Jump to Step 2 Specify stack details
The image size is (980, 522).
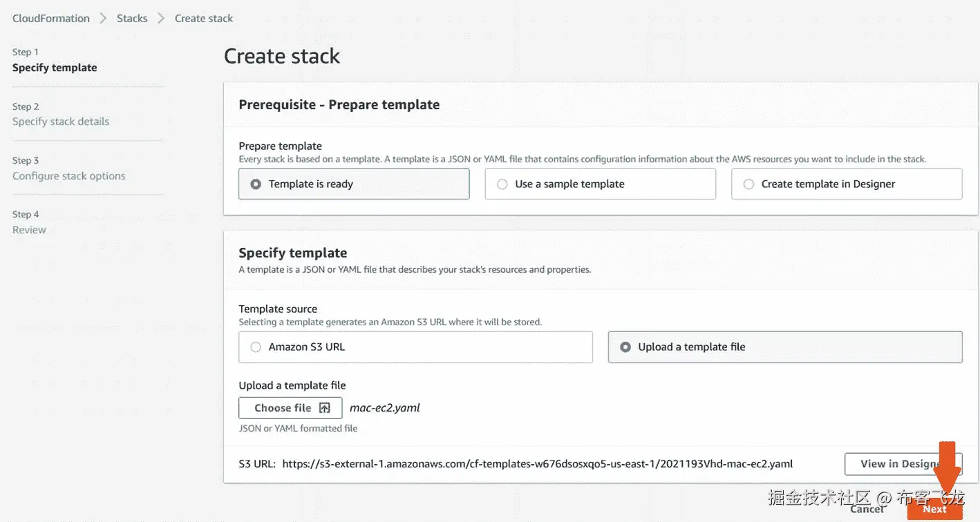(61, 122)
